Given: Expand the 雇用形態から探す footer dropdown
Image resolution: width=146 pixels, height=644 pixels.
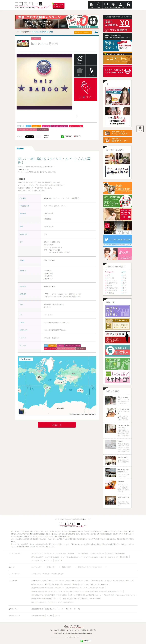Looking at the screenshot, I should 84,567.
